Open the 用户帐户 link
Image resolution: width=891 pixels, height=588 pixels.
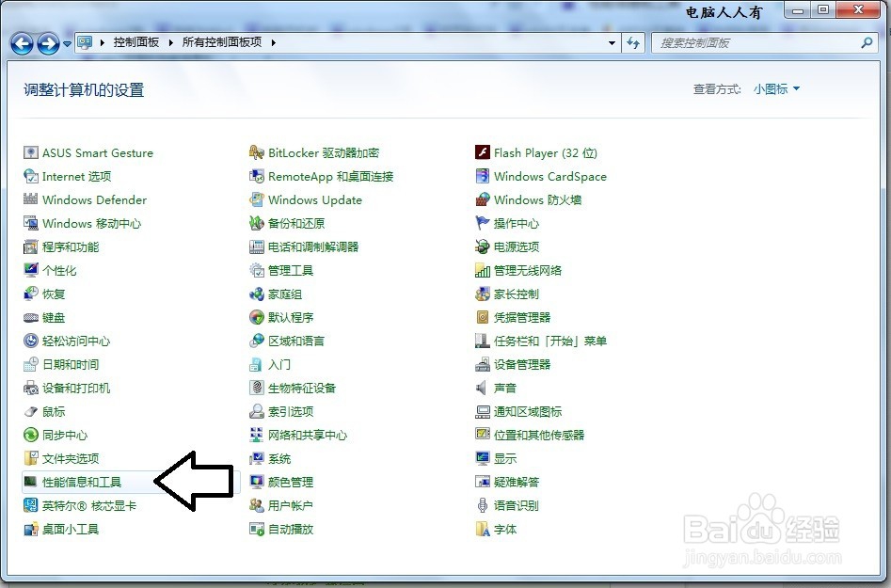click(x=291, y=505)
